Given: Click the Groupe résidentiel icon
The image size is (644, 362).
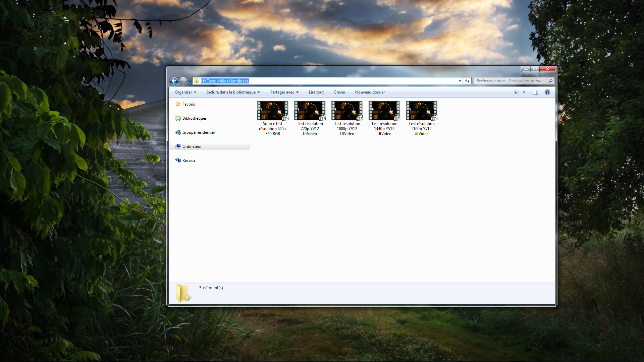Looking at the screenshot, I should [178, 132].
